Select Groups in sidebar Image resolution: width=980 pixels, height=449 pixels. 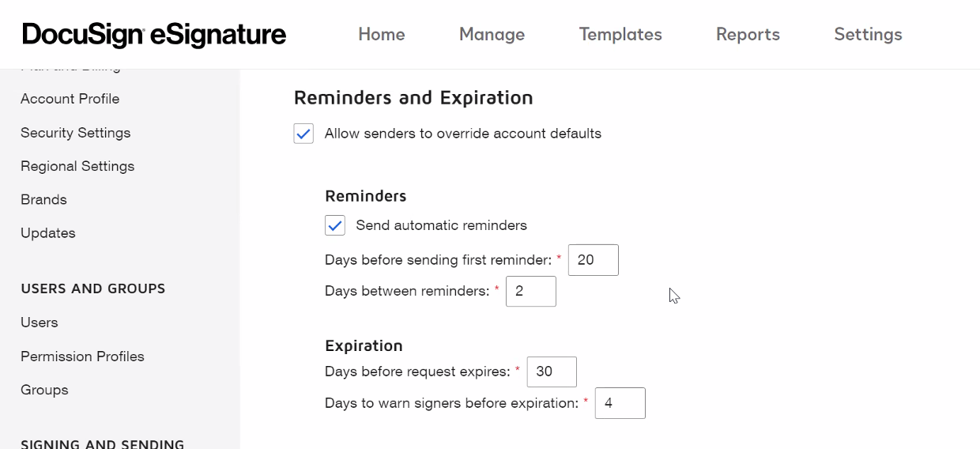(44, 390)
